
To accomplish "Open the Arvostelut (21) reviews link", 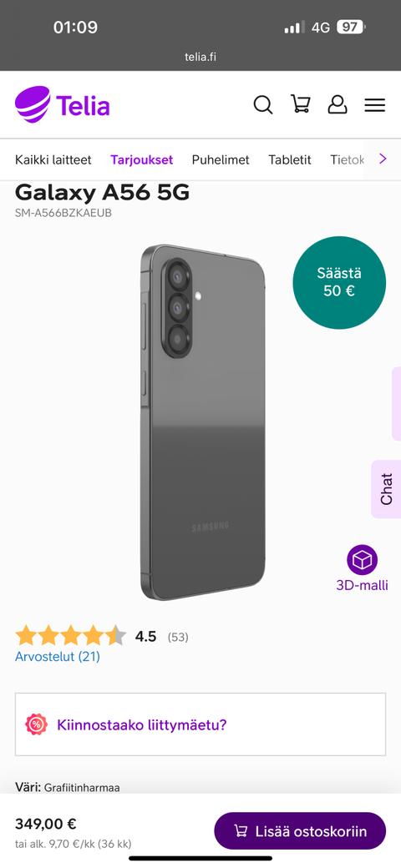I will coord(58,657).
